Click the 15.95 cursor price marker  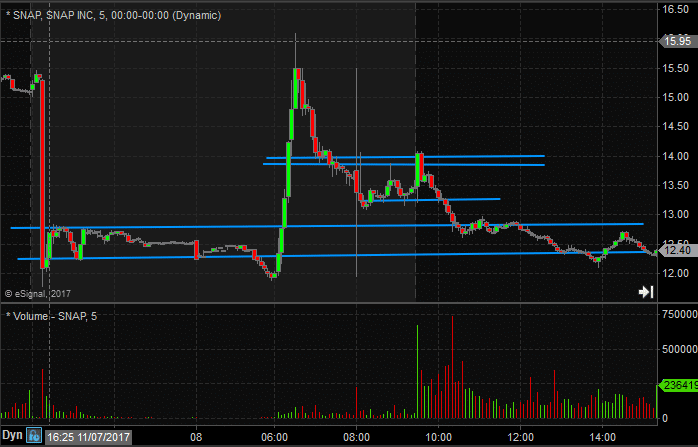point(677,41)
